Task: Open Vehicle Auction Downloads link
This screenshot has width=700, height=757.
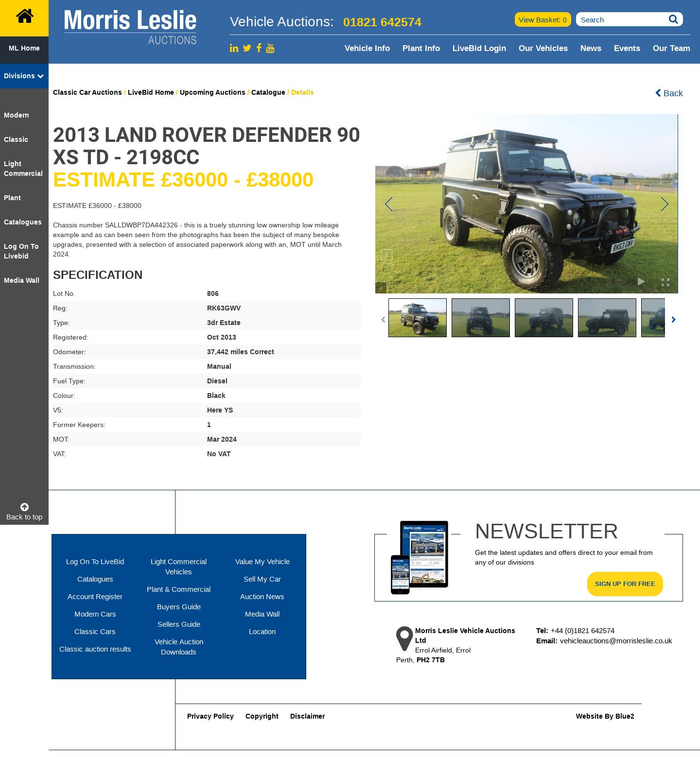Action: (179, 647)
